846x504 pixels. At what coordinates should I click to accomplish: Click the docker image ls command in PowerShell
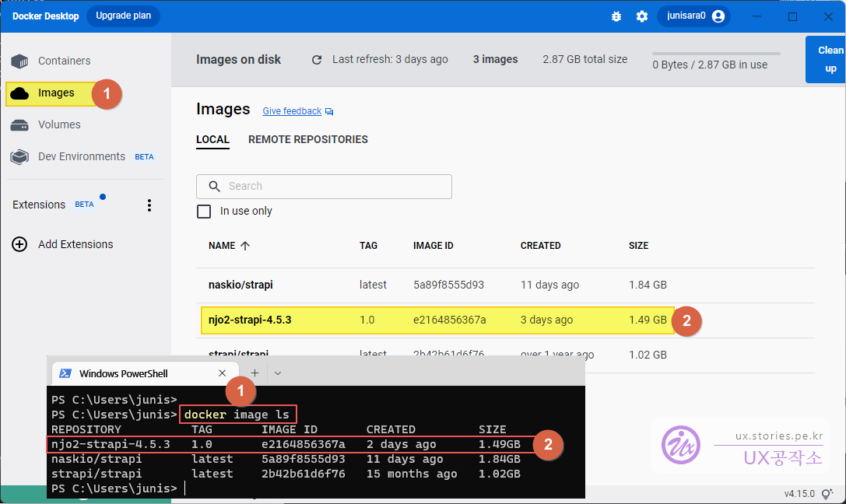(237, 415)
